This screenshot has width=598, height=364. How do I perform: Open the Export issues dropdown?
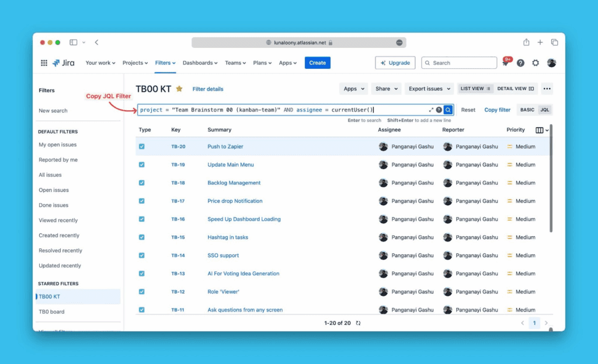tap(429, 88)
